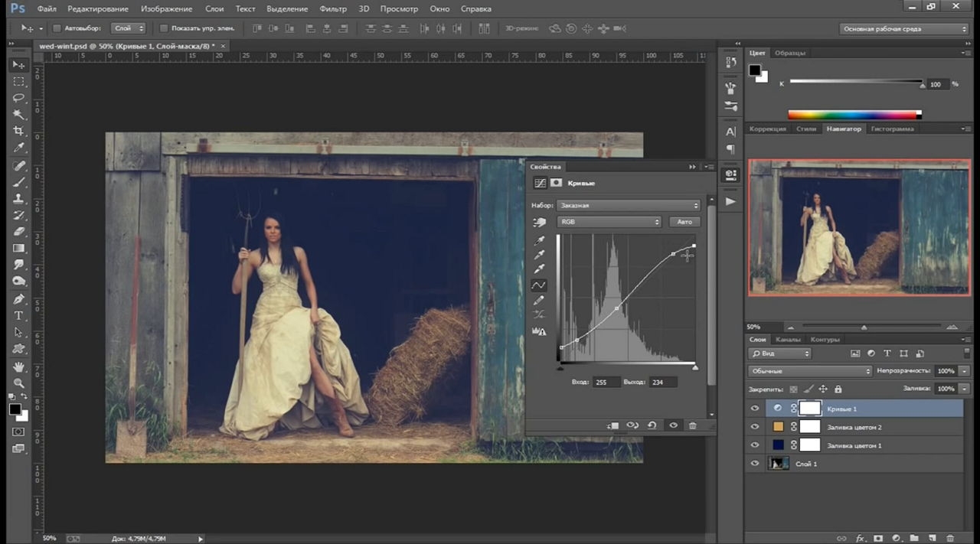Select the Hand tool

point(18,366)
